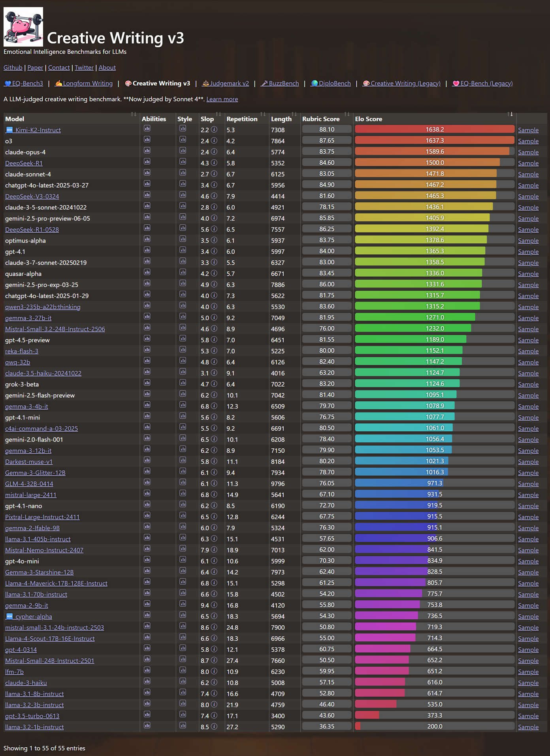The height and width of the screenshot is (756, 550).
Task: Click Slop info icon for chatgpt-4o-latest-2025-03-27
Action: 214,185
